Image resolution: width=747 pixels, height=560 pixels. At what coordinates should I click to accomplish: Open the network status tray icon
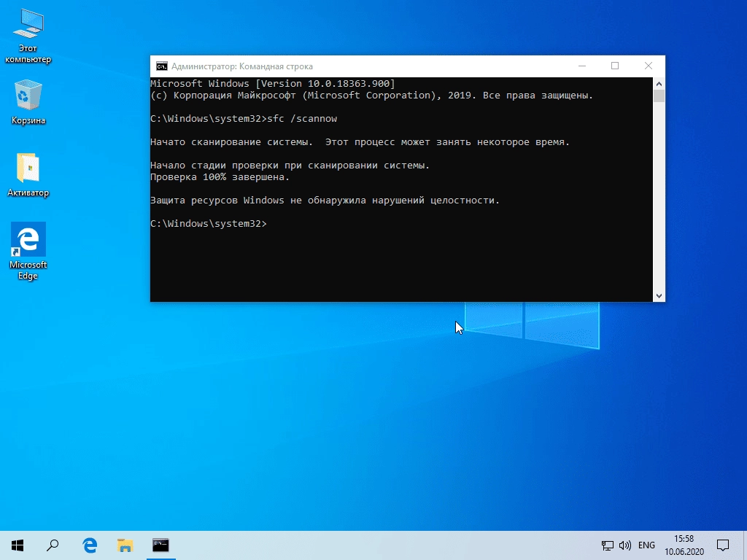pos(608,545)
